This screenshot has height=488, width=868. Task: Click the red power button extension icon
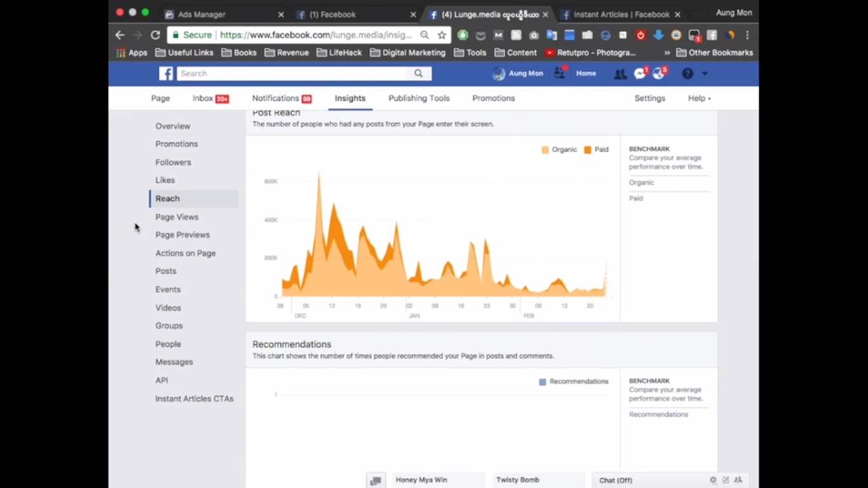(x=641, y=35)
